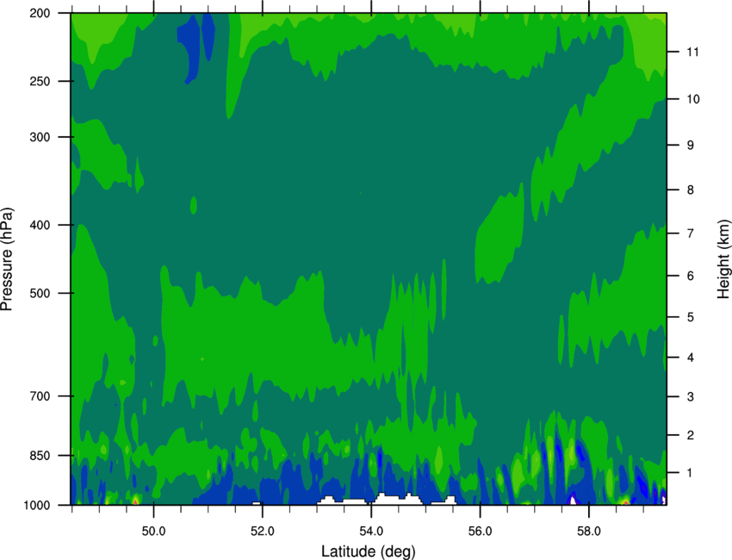The height and width of the screenshot is (560, 732).
Task: Click the 700 pressure tick label
Action: click(x=40, y=396)
